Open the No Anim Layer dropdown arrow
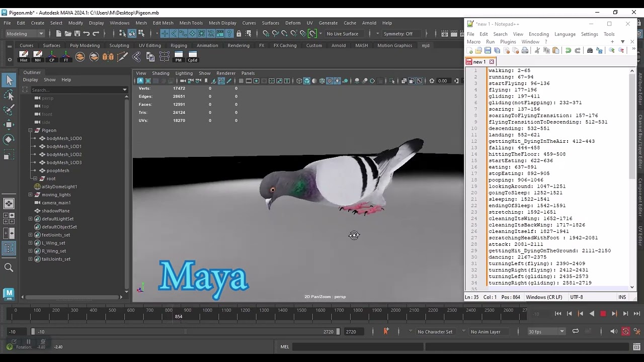644x362 pixels. [463, 332]
